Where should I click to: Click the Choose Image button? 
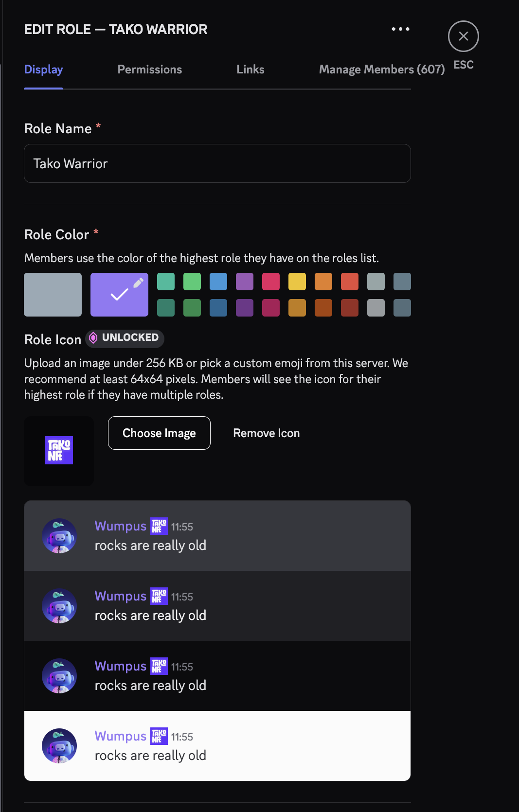(x=159, y=433)
